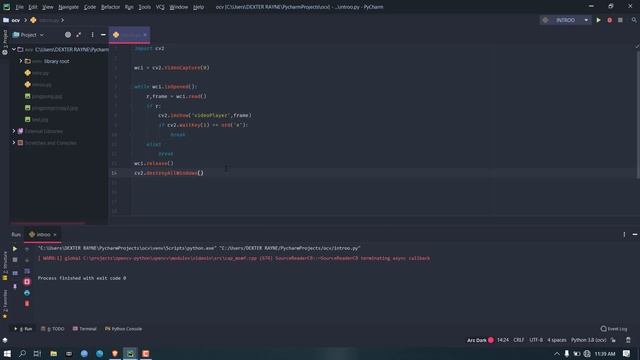Click the pin tab icon in Run panel
Image resolution: width=640 pixels, height=360 pixels.
coord(15,287)
